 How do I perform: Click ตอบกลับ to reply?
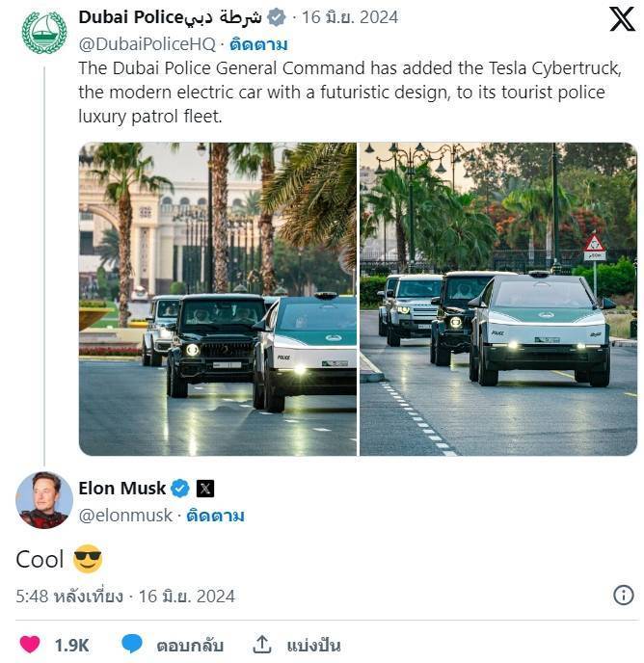pos(190,645)
